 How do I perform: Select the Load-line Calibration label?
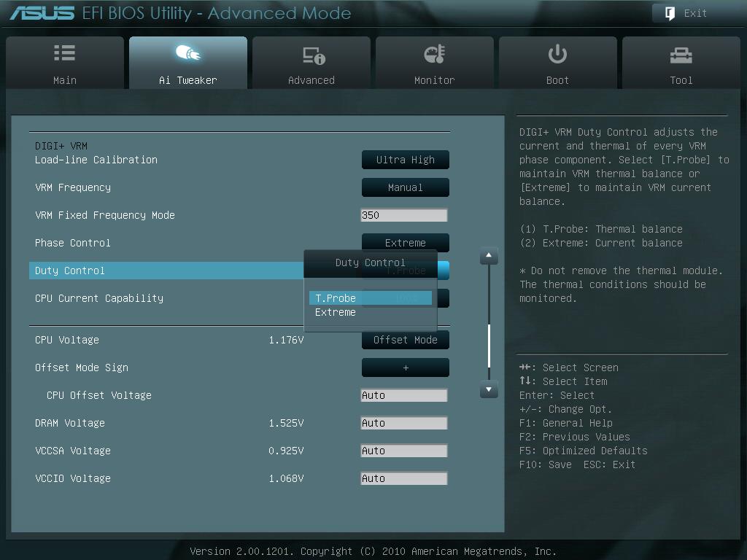coord(96,160)
